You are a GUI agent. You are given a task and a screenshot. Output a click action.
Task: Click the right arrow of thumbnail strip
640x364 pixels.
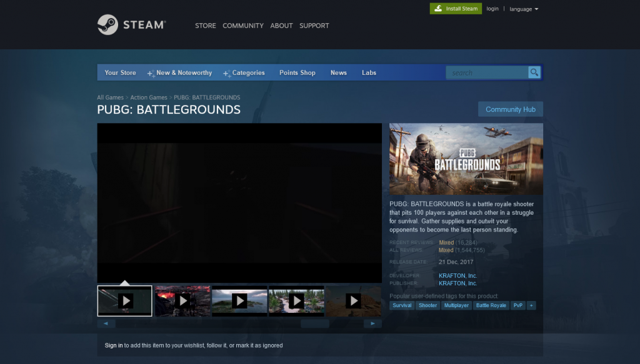pyautogui.click(x=372, y=323)
